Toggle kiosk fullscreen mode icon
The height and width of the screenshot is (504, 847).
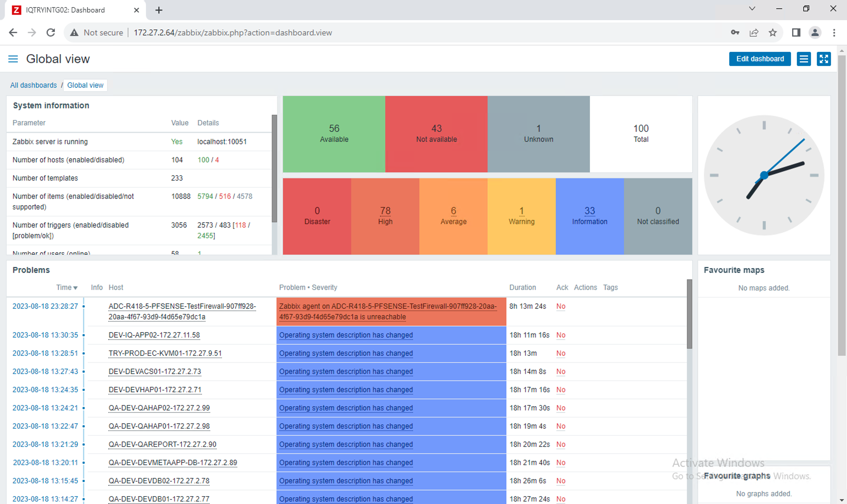pyautogui.click(x=823, y=59)
